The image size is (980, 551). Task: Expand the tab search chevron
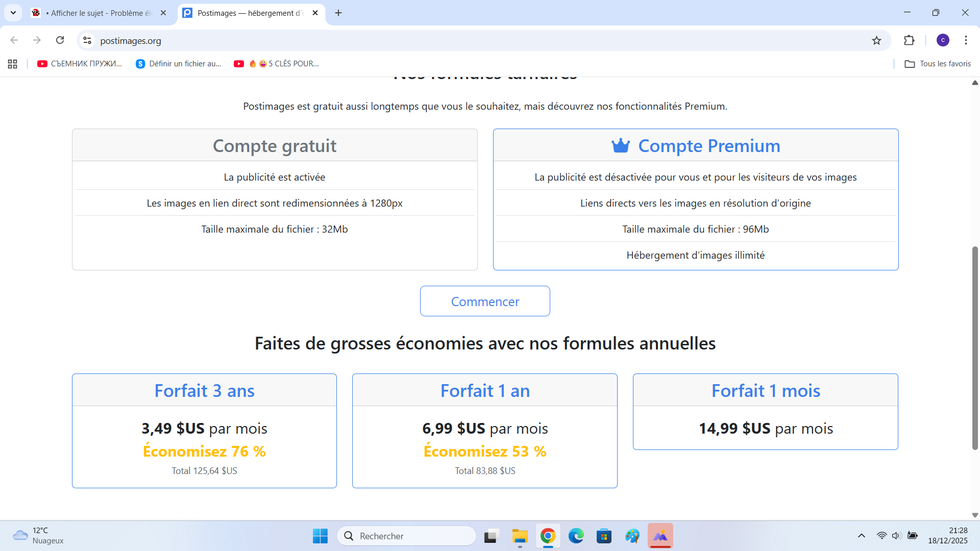click(13, 13)
